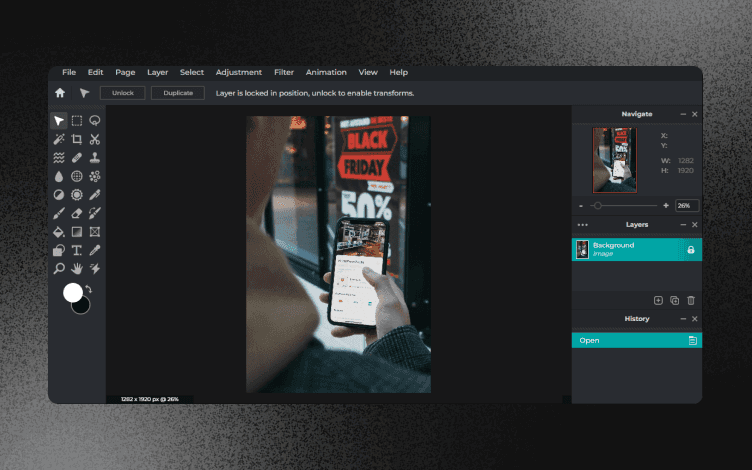The height and width of the screenshot is (470, 752).
Task: Select the Lasso tool
Action: tap(95, 121)
